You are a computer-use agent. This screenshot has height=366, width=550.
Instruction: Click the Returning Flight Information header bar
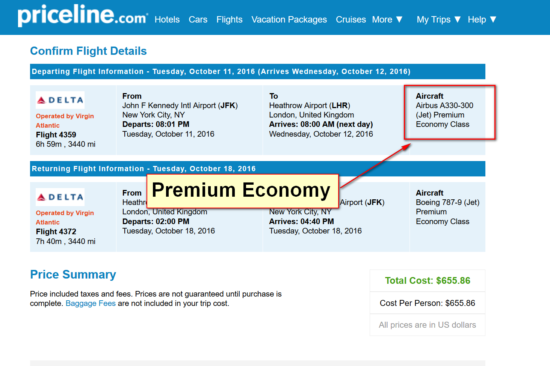pyautogui.click(x=257, y=169)
